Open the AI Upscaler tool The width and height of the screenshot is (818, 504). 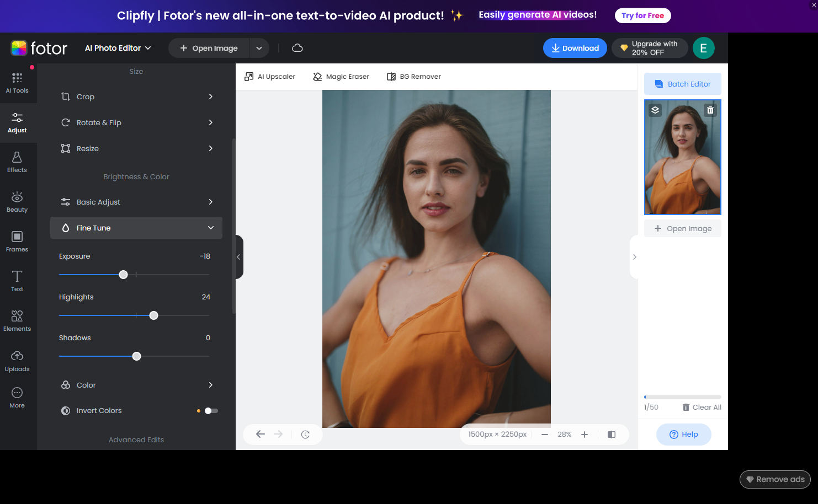(270, 76)
